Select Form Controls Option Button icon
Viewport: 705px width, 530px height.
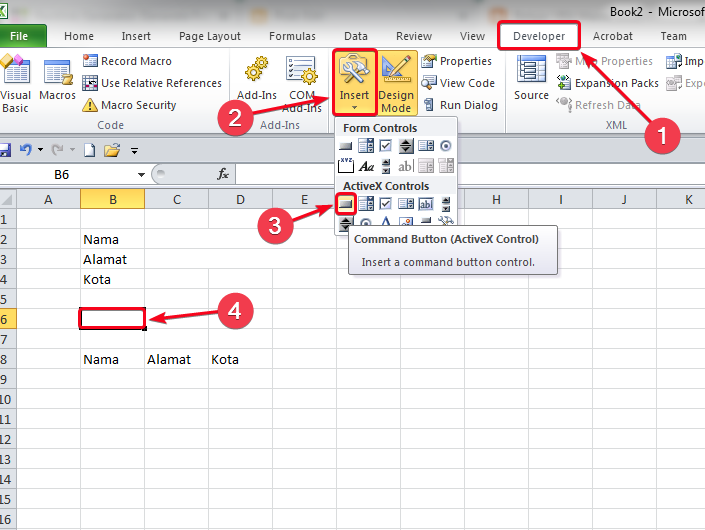point(446,146)
